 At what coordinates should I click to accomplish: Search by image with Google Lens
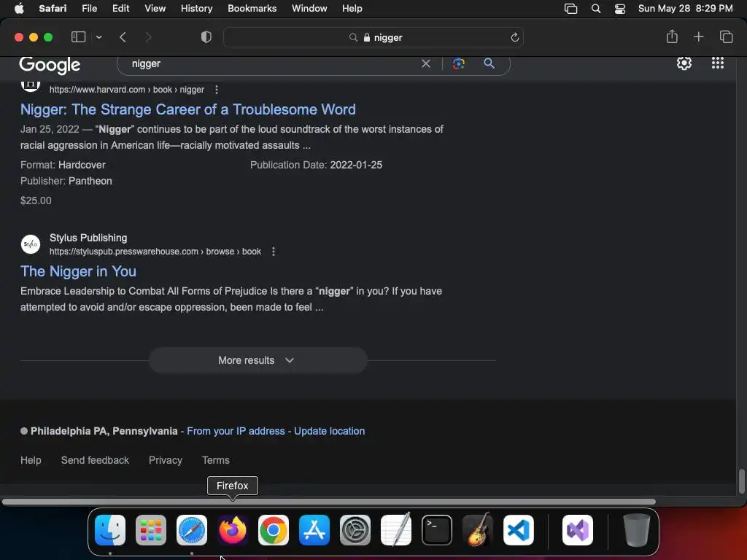pyautogui.click(x=458, y=64)
